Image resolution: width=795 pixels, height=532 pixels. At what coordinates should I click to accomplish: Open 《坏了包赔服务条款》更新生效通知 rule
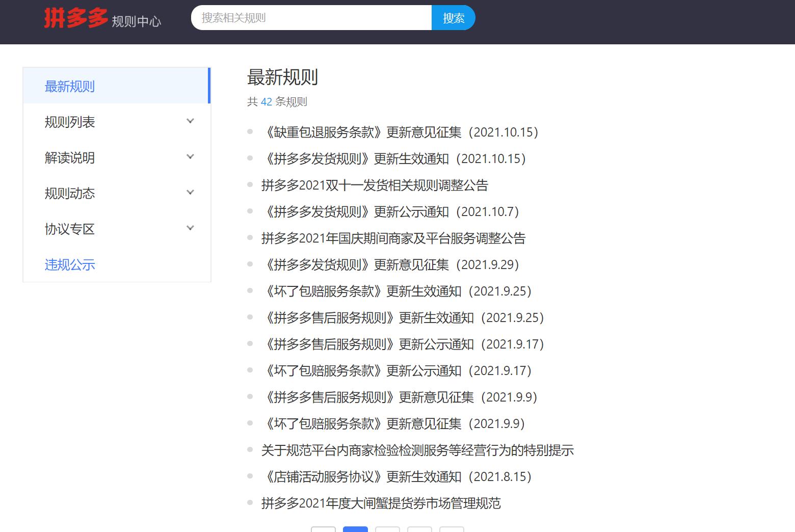396,291
